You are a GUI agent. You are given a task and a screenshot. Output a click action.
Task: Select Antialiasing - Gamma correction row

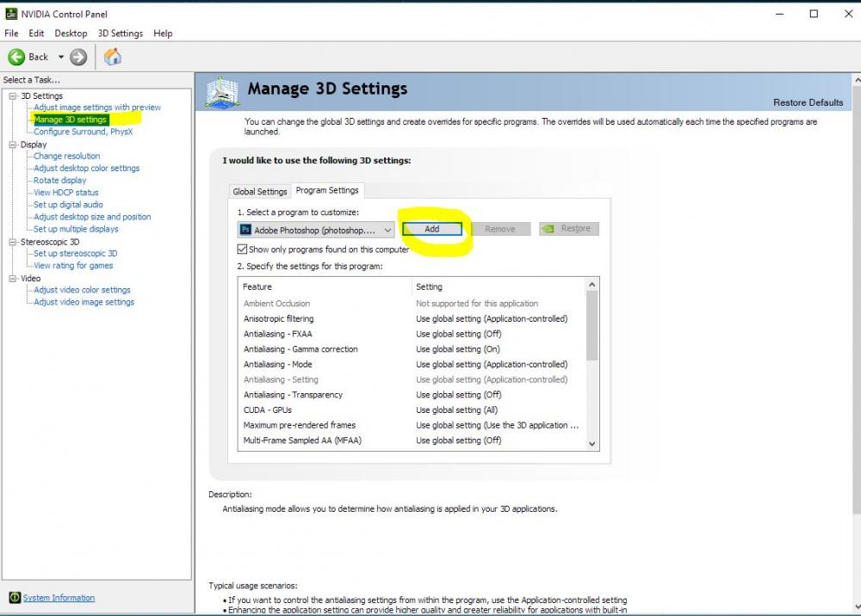pos(412,349)
